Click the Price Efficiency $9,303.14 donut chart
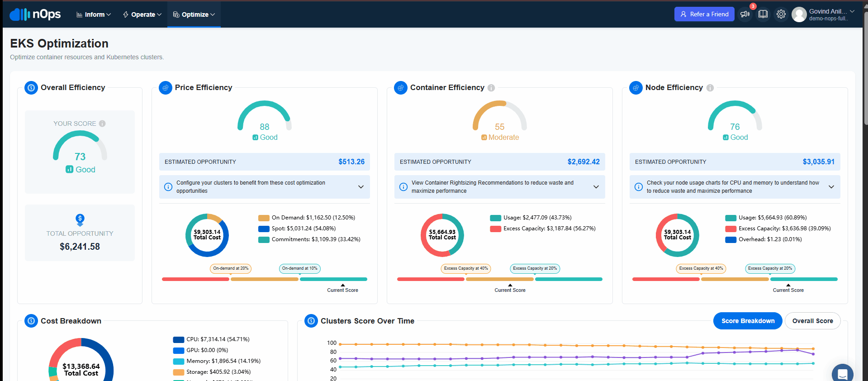This screenshot has height=381, width=868. [207, 235]
